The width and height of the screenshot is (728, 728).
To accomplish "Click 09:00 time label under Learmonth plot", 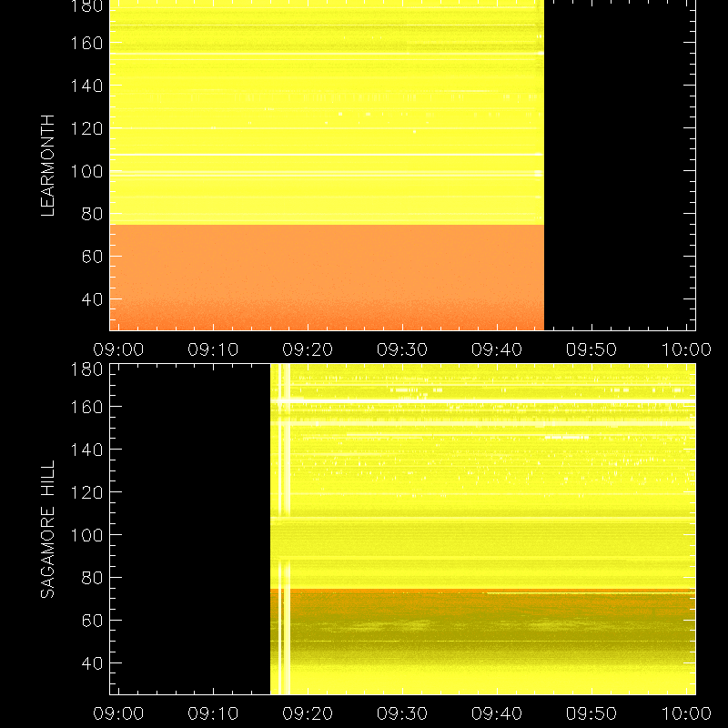I will click(118, 349).
